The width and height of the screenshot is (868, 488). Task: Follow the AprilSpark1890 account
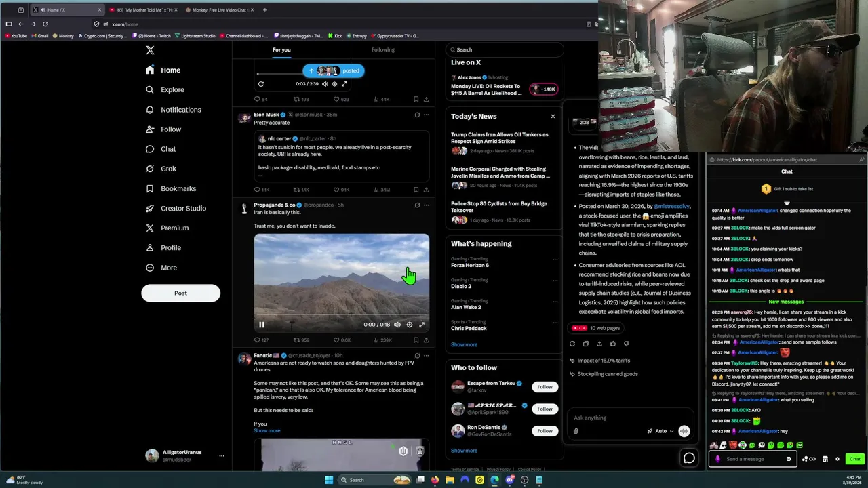[x=545, y=409]
